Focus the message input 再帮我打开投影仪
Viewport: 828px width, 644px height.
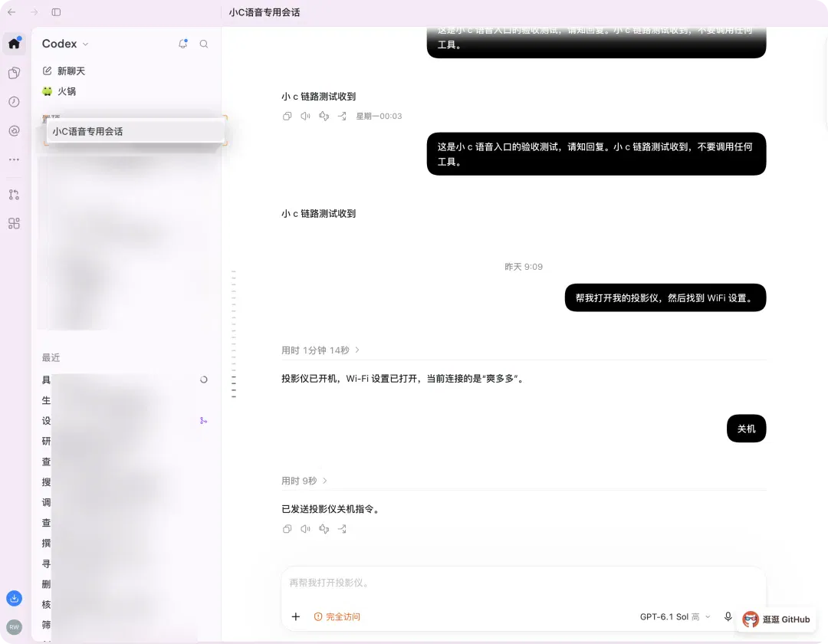coord(523,583)
